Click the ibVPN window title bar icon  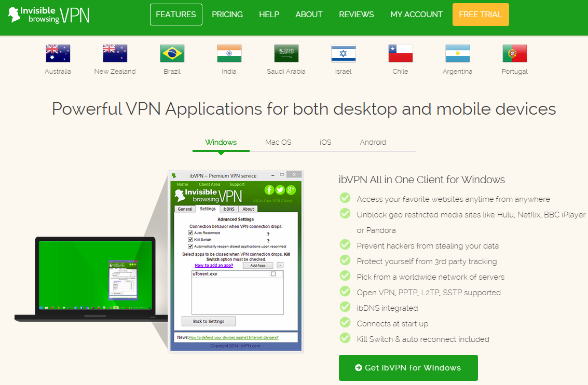point(174,175)
